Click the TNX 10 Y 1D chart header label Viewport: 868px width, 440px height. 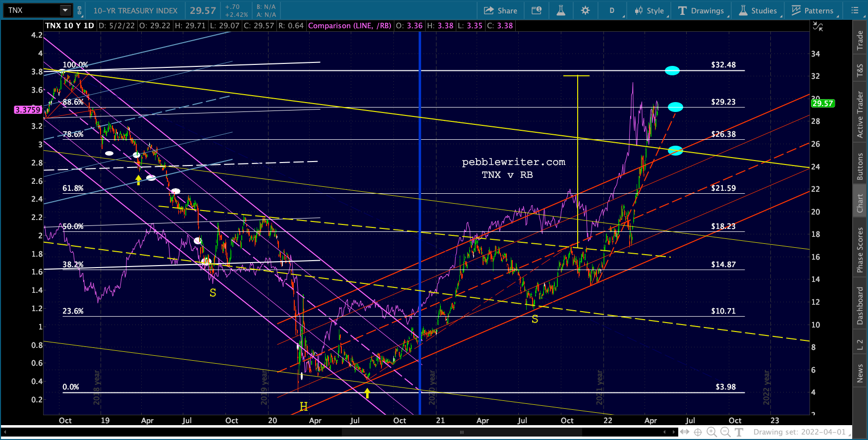pyautogui.click(x=69, y=26)
